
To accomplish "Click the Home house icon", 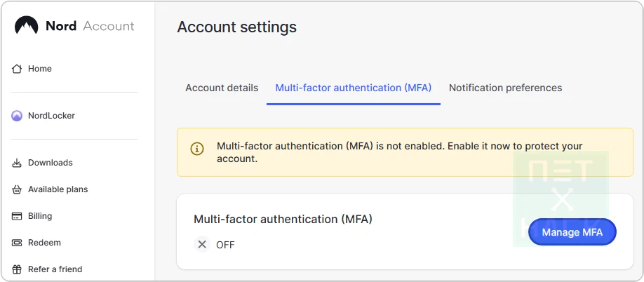I will click(x=17, y=69).
